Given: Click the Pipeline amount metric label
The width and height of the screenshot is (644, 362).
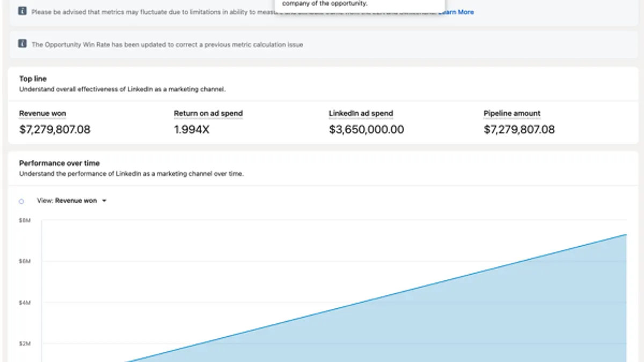Looking at the screenshot, I should [x=512, y=114].
